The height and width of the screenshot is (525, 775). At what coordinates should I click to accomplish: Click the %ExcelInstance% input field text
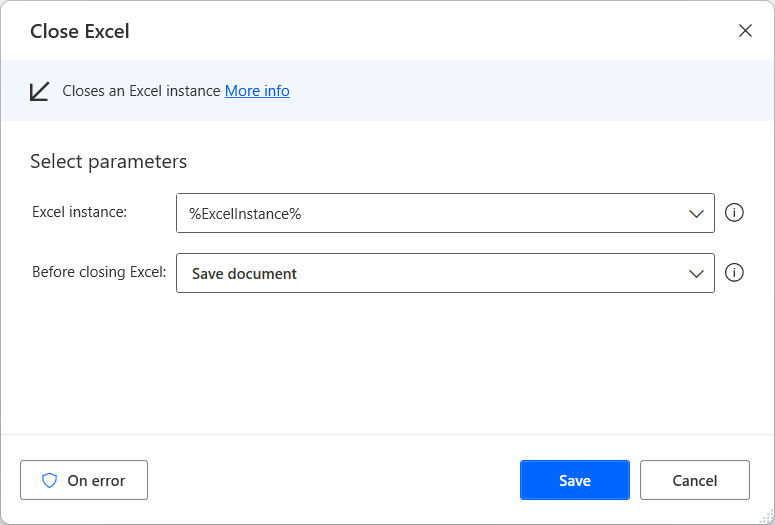tap(245, 213)
